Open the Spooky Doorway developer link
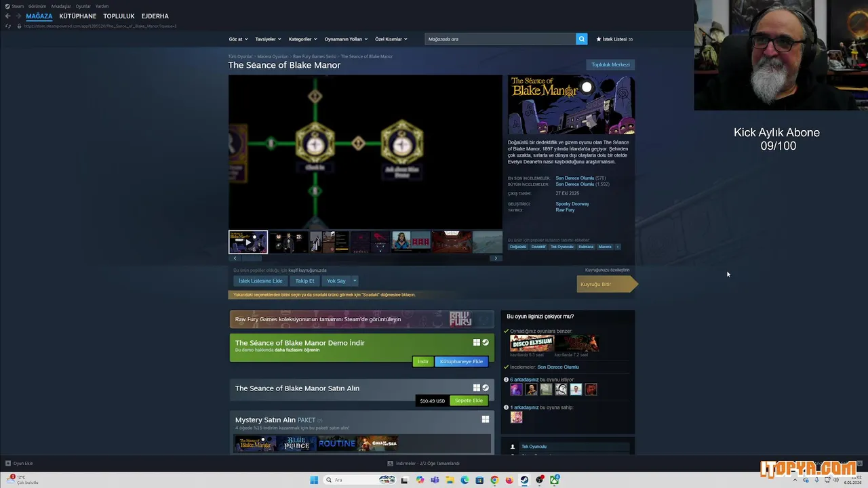 pos(572,203)
